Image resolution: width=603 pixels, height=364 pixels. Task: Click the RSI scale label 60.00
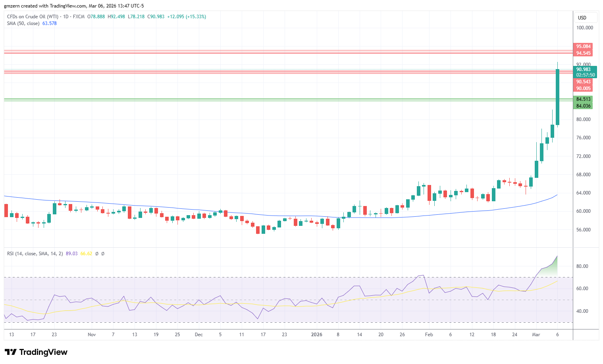coord(582,289)
